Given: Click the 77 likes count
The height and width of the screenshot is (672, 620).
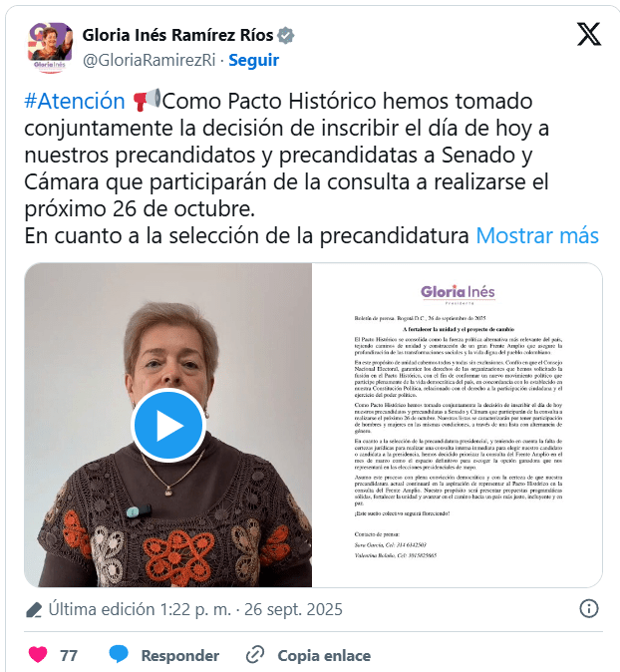Looking at the screenshot, I should 69,655.
